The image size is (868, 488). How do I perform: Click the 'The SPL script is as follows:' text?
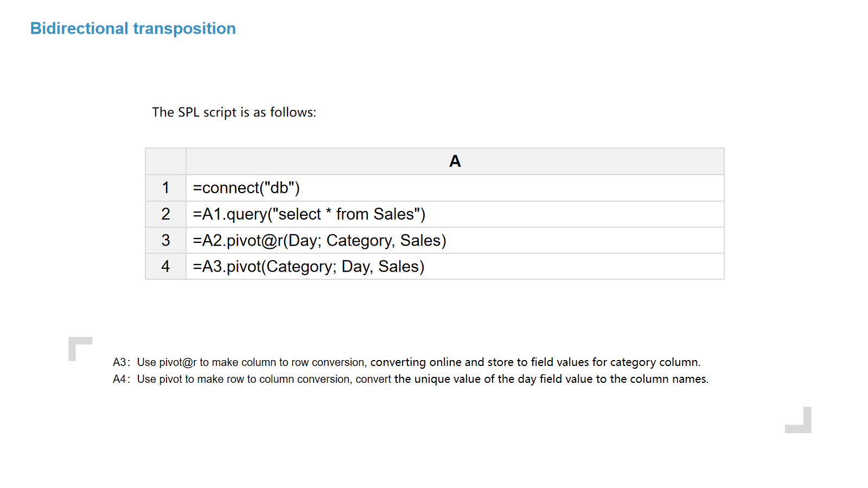coord(234,112)
